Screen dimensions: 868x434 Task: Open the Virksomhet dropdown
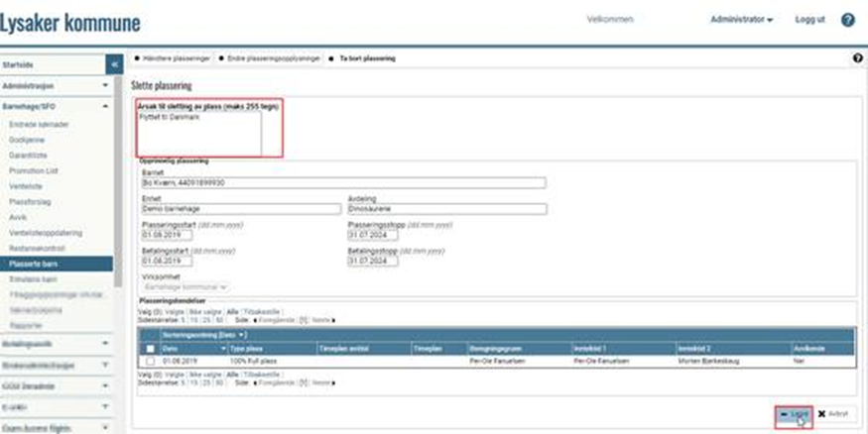click(x=186, y=286)
